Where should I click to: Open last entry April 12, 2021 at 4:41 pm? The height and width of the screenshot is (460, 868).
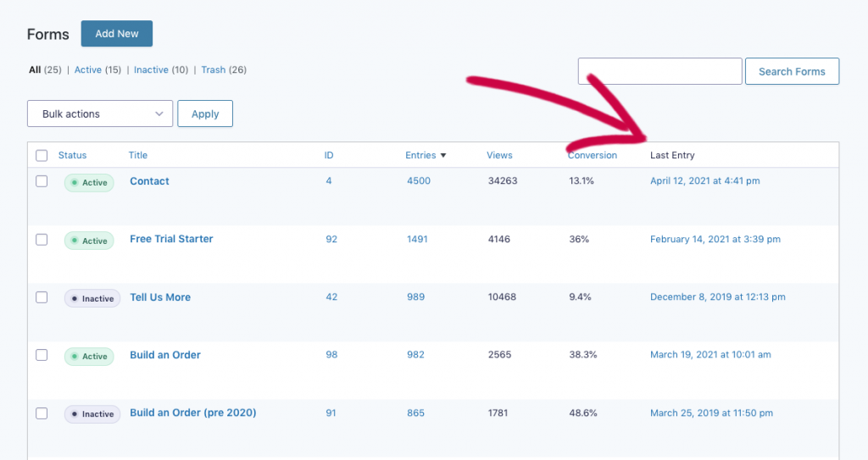click(704, 181)
